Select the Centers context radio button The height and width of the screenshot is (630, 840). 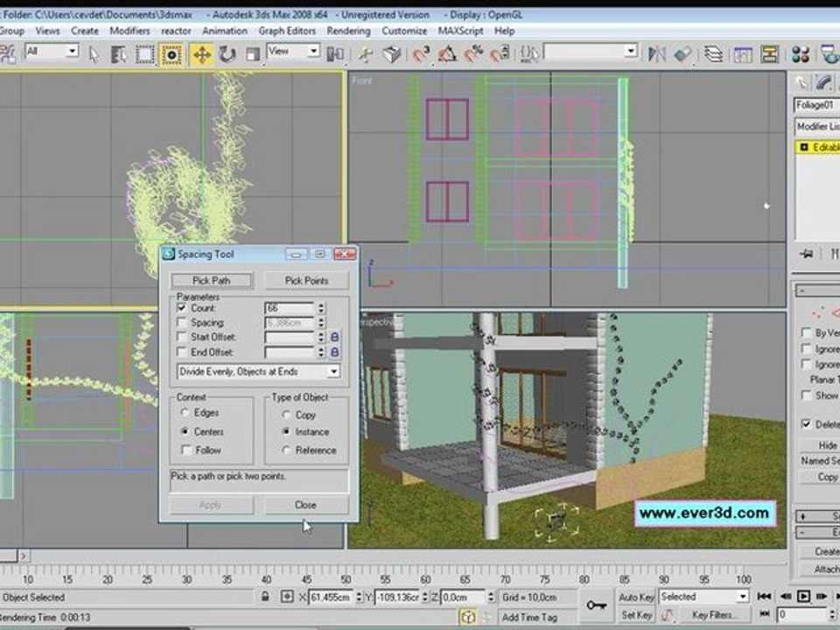click(185, 431)
